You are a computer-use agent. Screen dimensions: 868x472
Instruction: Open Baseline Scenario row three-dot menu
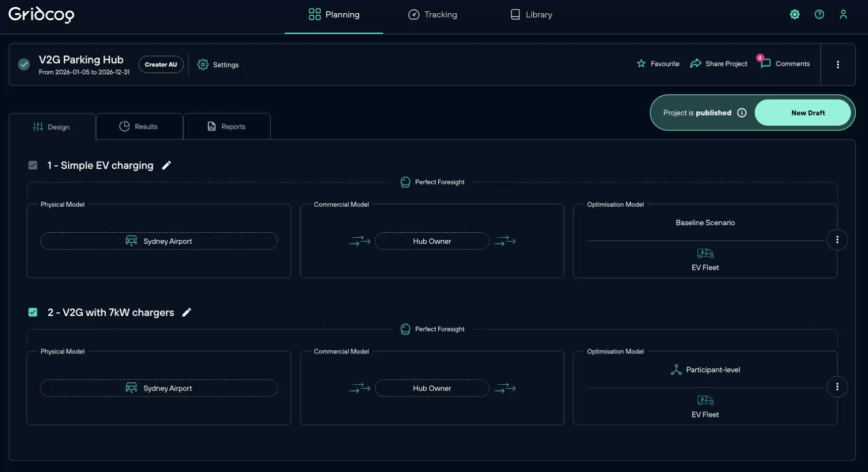tap(837, 240)
